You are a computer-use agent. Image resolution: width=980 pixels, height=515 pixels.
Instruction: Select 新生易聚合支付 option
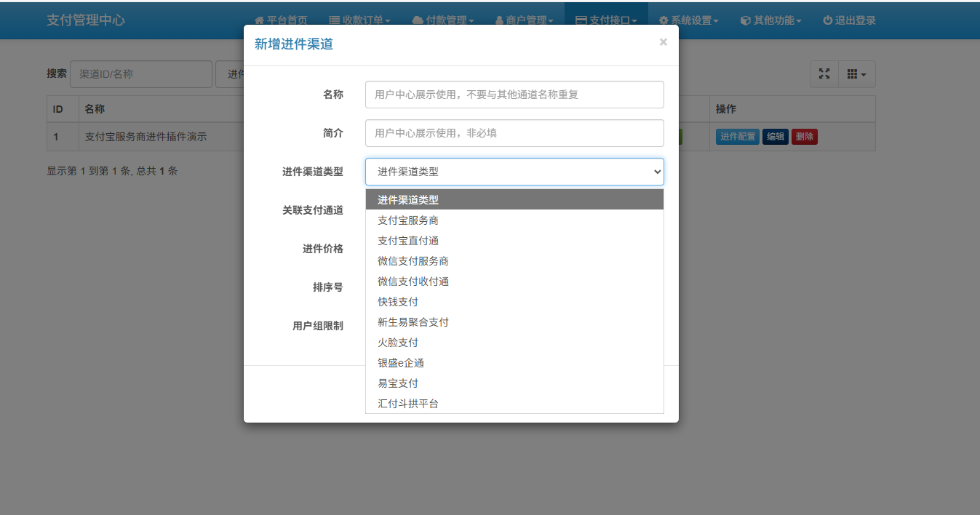(413, 322)
